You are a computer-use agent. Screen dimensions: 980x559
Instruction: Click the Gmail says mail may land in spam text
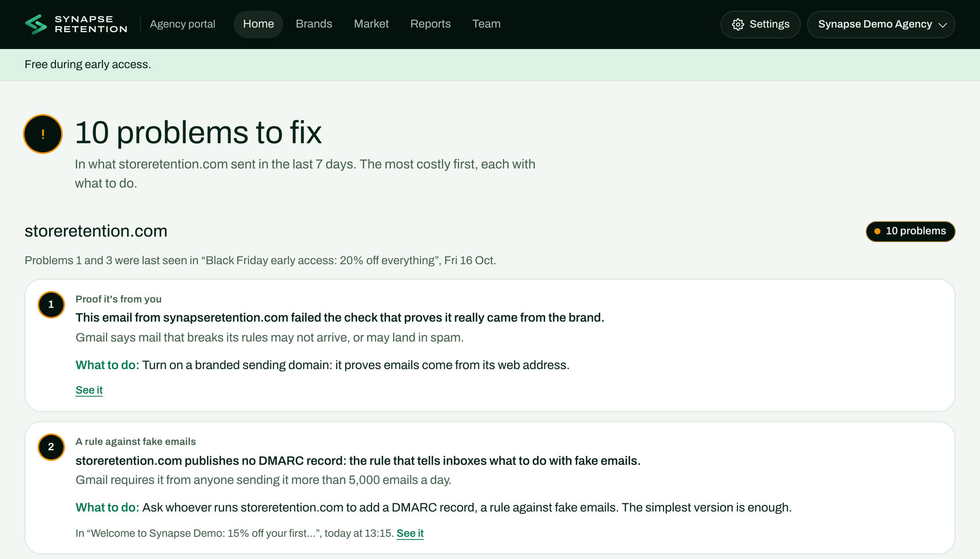269,337
